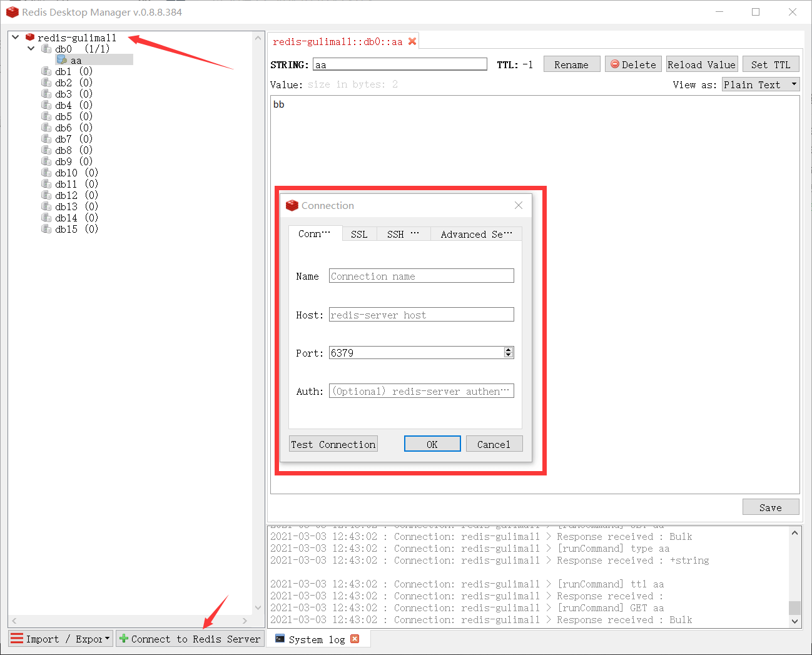Focus the Connection name field

[422, 276]
